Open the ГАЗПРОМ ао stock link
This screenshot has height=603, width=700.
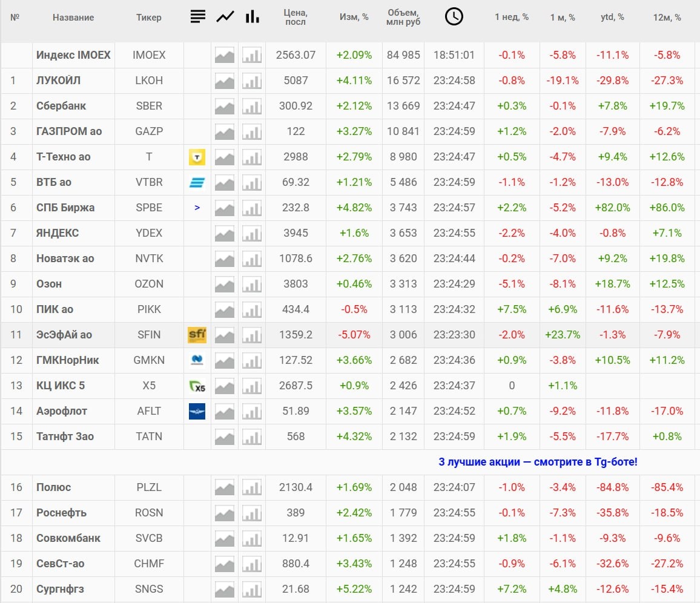coord(69,131)
